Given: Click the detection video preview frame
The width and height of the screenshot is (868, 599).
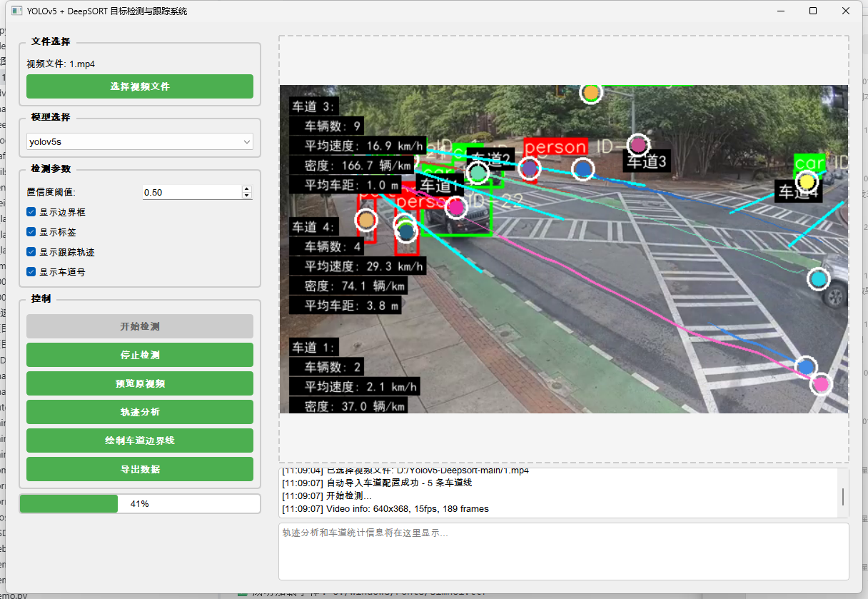Looking at the screenshot, I should [x=563, y=249].
